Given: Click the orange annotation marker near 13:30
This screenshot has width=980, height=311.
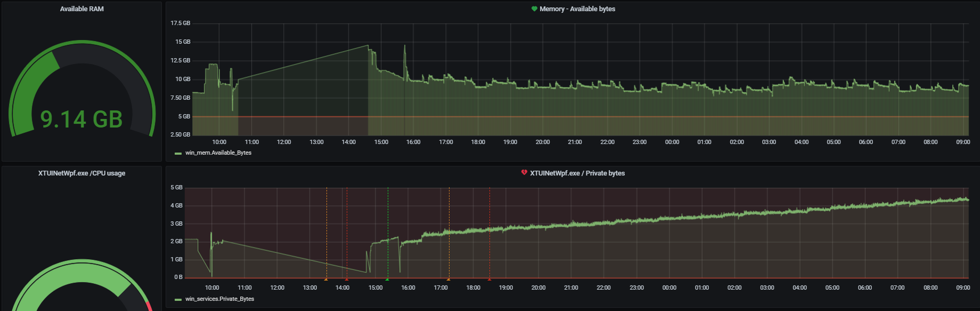Looking at the screenshot, I should point(326,279).
